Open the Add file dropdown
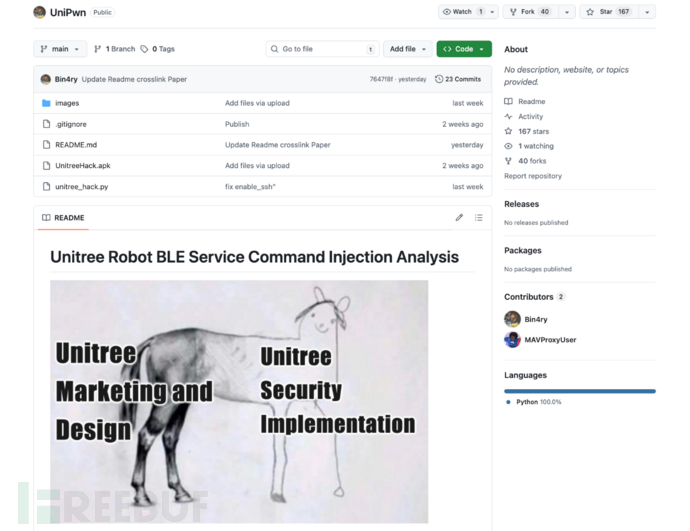Image resolution: width=690 pixels, height=531 pixels. [408, 49]
